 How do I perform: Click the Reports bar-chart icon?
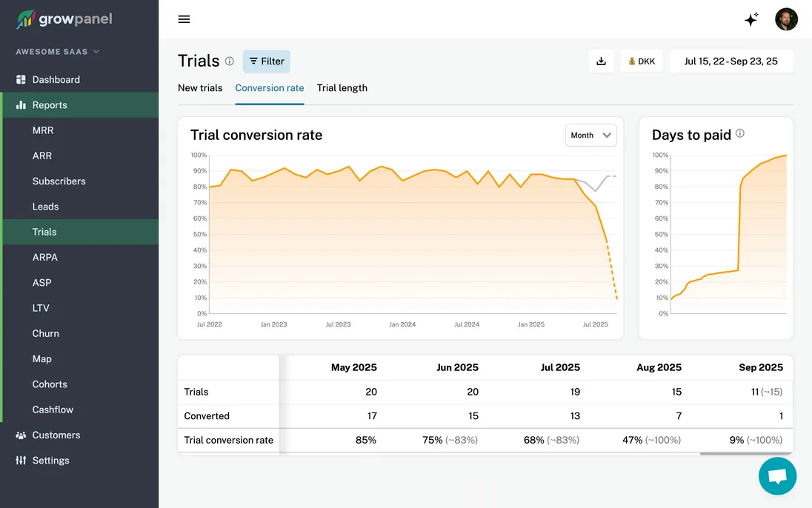pos(21,104)
